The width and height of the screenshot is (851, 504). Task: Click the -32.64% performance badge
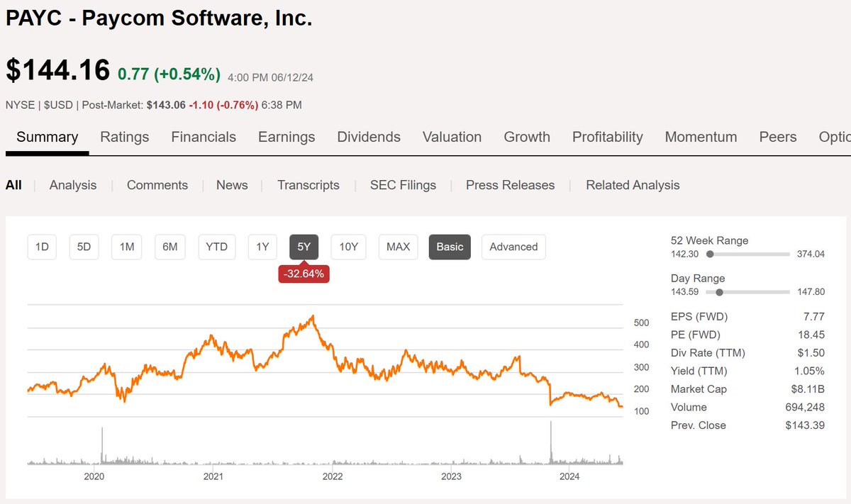(x=304, y=273)
